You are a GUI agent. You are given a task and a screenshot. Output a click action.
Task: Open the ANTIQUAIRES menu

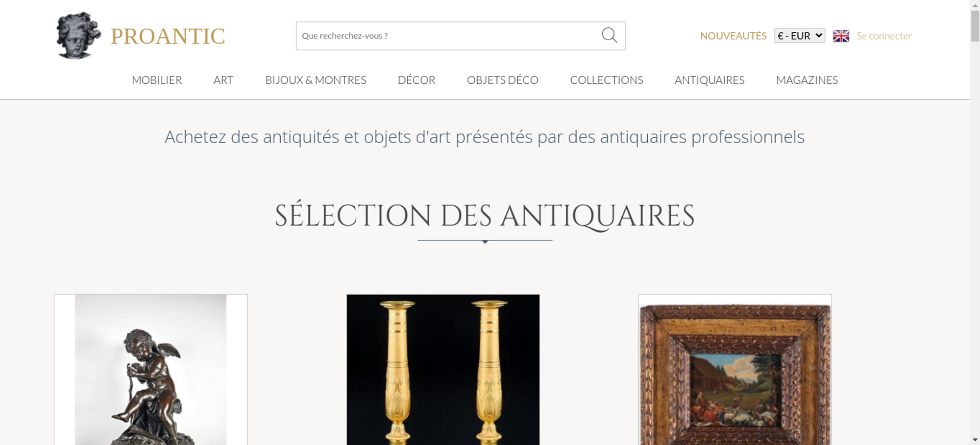click(x=710, y=80)
